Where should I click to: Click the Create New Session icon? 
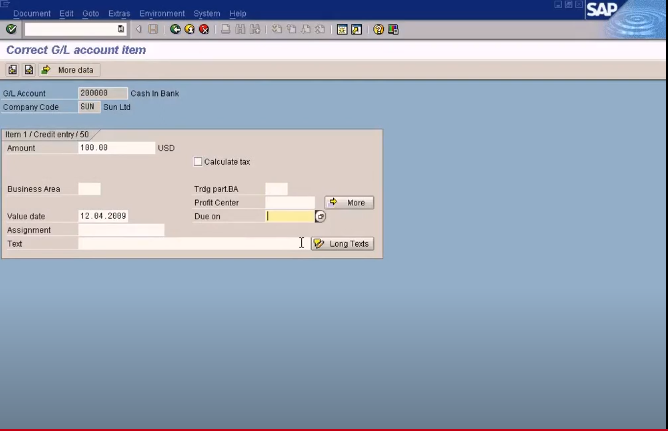[x=342, y=29]
